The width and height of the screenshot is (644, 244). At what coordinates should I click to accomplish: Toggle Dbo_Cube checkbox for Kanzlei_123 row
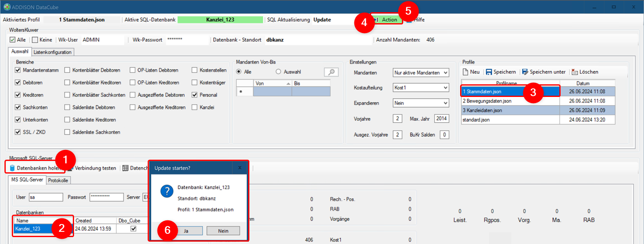133,229
